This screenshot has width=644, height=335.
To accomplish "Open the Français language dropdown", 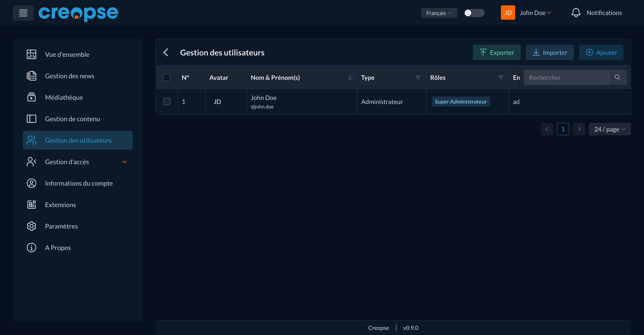I will pyautogui.click(x=439, y=13).
